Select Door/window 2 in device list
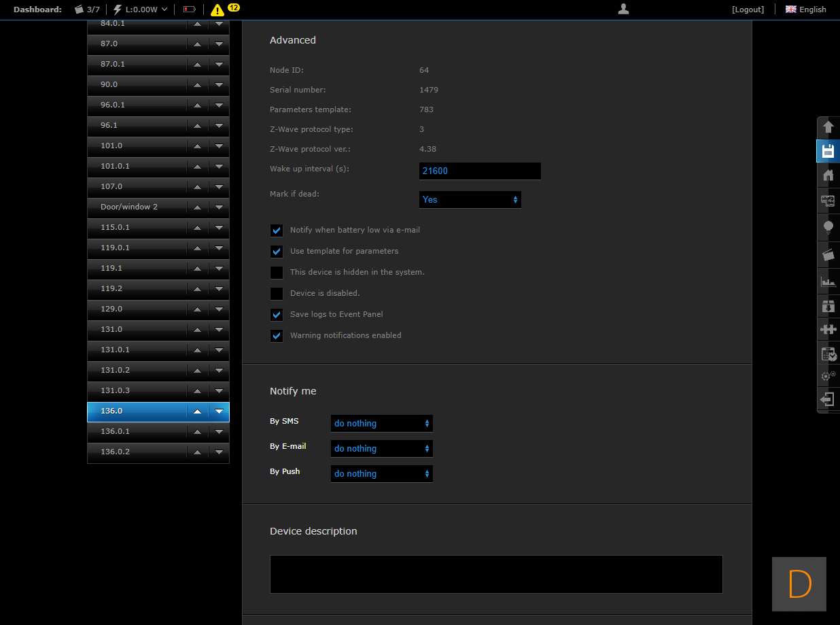 (136, 207)
